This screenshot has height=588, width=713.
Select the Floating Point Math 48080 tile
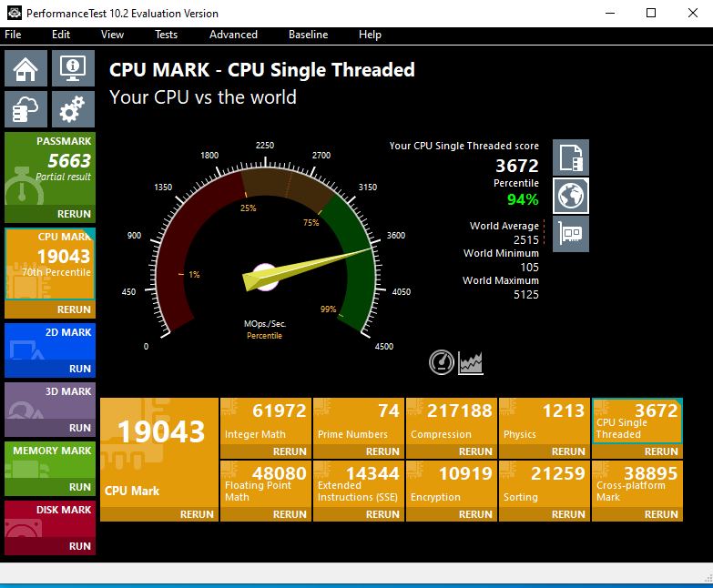point(266,484)
